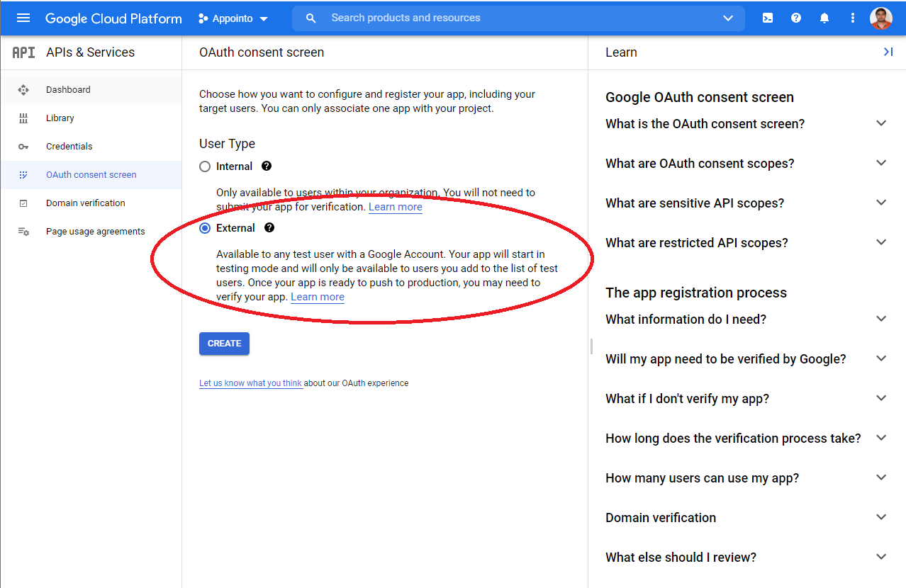Click the panel resize handle beside Learn

(591, 346)
